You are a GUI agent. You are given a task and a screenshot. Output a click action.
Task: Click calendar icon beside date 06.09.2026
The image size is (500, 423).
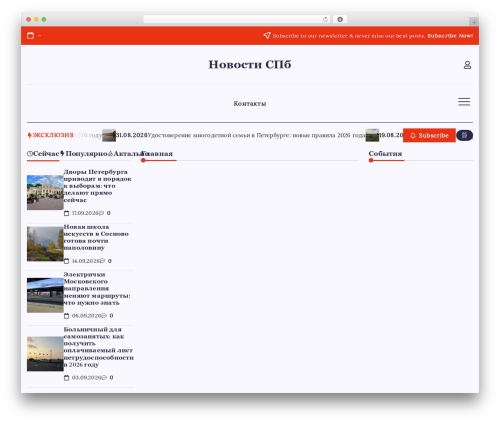coord(66,316)
